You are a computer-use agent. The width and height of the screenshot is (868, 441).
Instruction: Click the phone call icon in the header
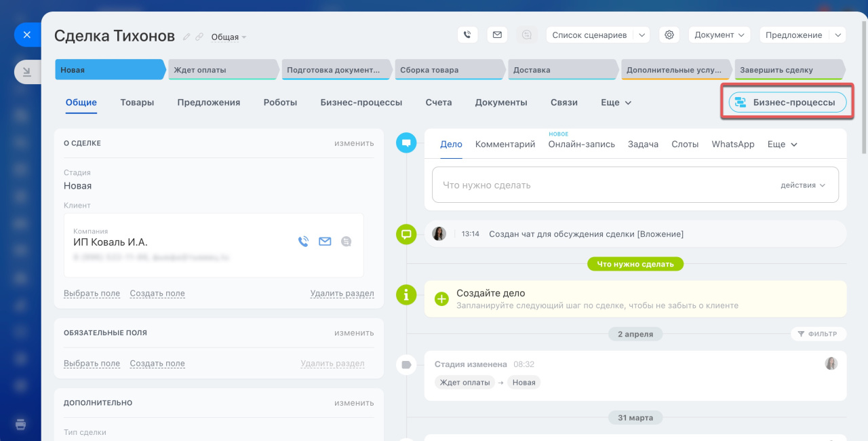pyautogui.click(x=467, y=35)
